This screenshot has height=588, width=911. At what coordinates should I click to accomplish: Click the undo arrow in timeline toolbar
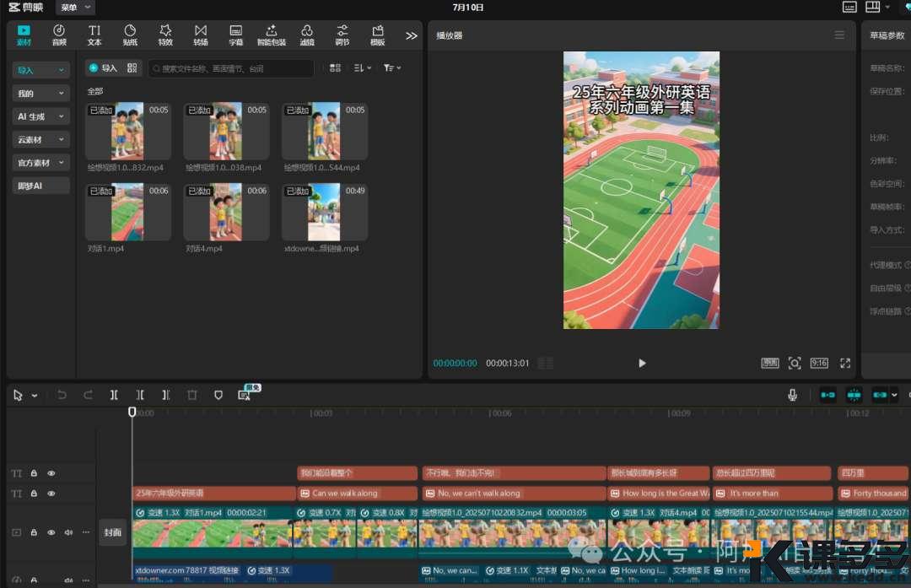coord(62,395)
